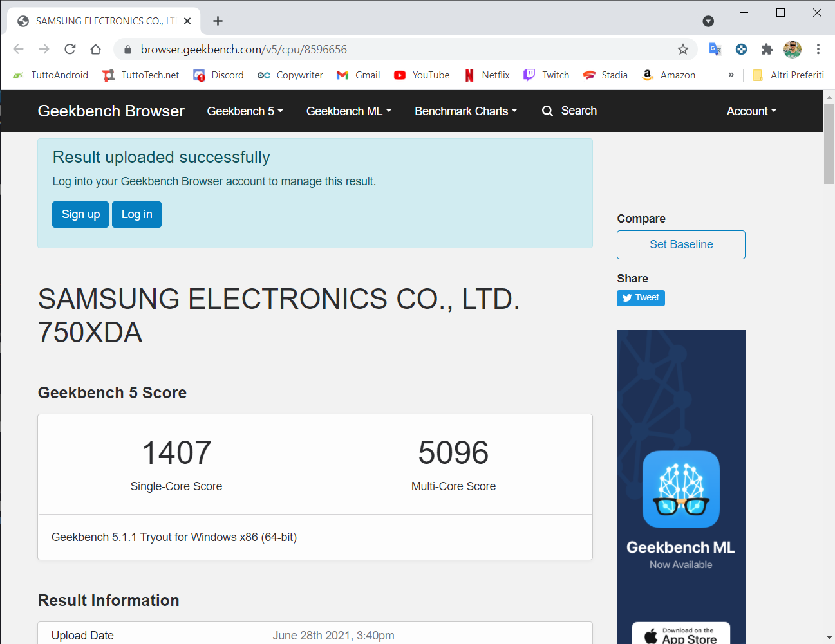This screenshot has width=835, height=644.
Task: Bookmark this page with the star icon
Action: tap(682, 50)
